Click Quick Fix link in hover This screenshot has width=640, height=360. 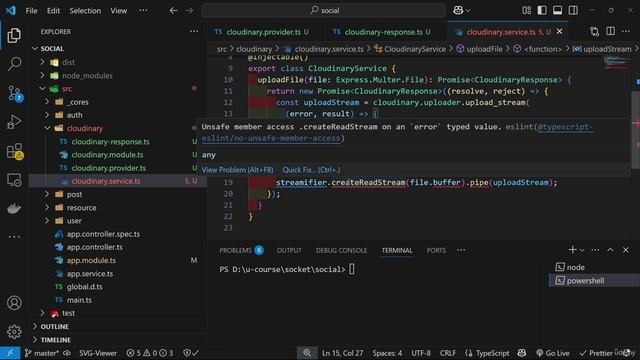click(x=311, y=170)
